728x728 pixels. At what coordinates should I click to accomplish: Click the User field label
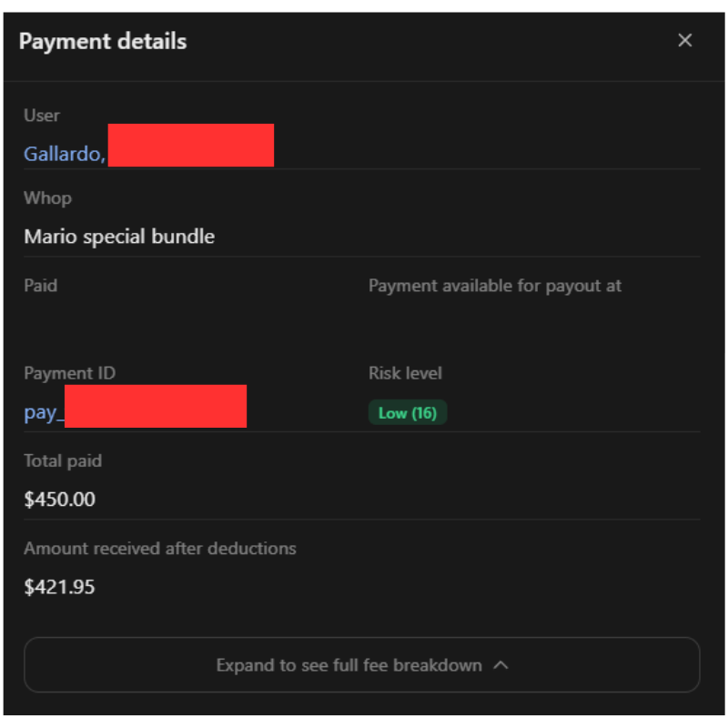[x=42, y=116]
